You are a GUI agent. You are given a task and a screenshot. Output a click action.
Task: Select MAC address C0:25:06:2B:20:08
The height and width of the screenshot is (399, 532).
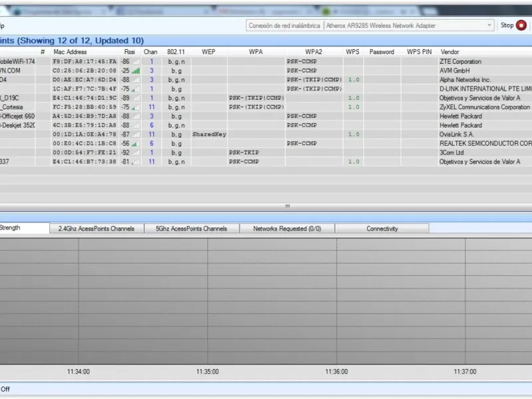point(84,71)
